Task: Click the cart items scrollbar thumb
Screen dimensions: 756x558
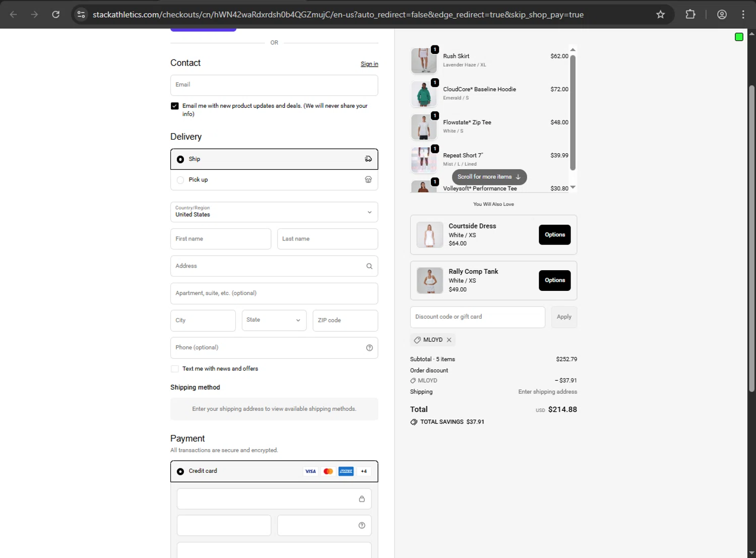Action: point(573,112)
